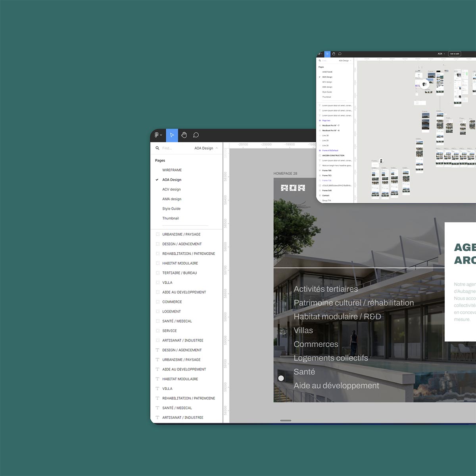
Task: Select LOGEMENT layer
Action: point(171,311)
